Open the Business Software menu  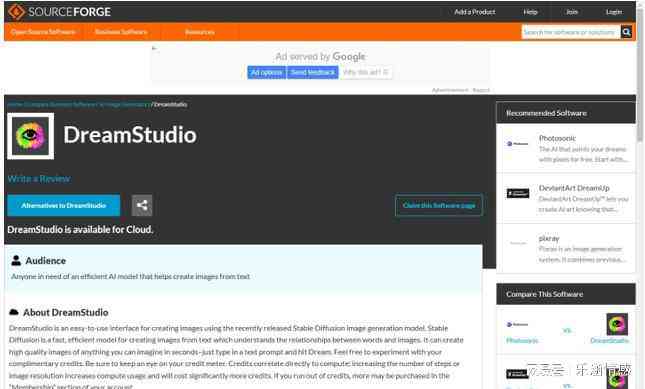click(x=121, y=32)
